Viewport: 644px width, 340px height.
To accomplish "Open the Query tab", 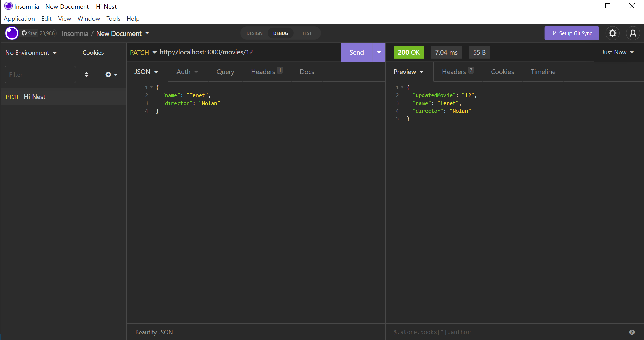I will (x=225, y=72).
